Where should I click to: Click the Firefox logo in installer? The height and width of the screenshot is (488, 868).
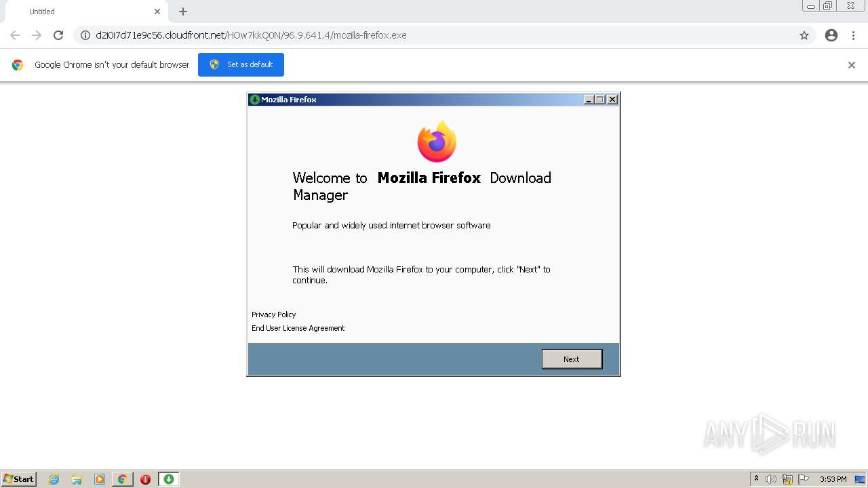pyautogui.click(x=437, y=141)
